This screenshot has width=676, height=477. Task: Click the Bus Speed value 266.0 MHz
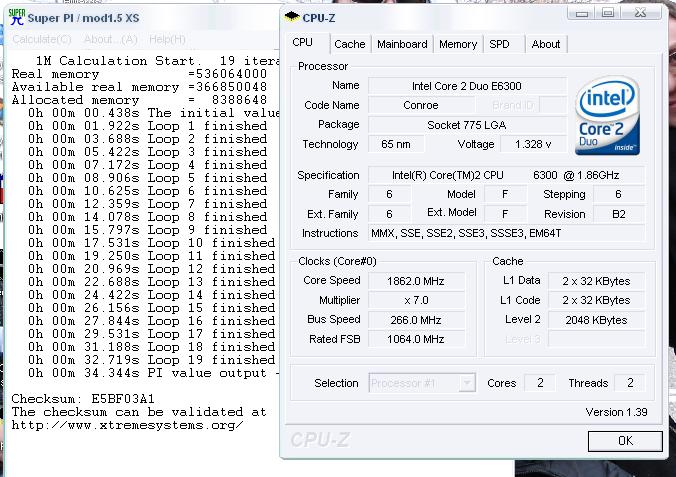(x=416, y=320)
